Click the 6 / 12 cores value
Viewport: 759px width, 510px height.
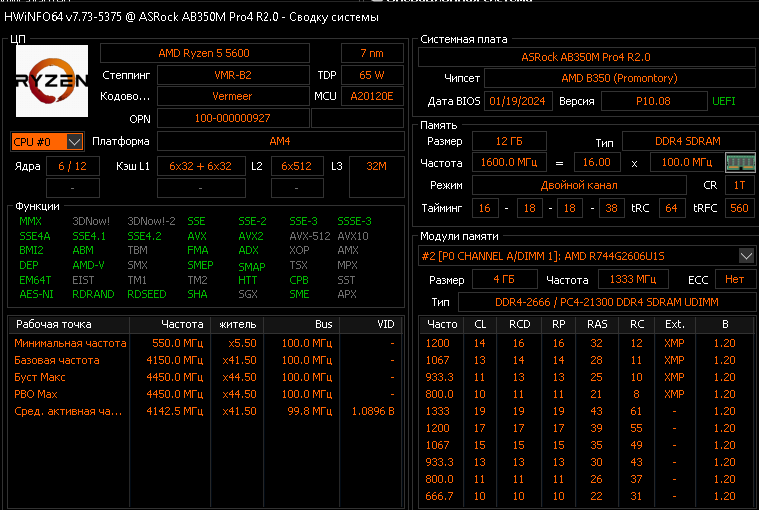click(73, 166)
